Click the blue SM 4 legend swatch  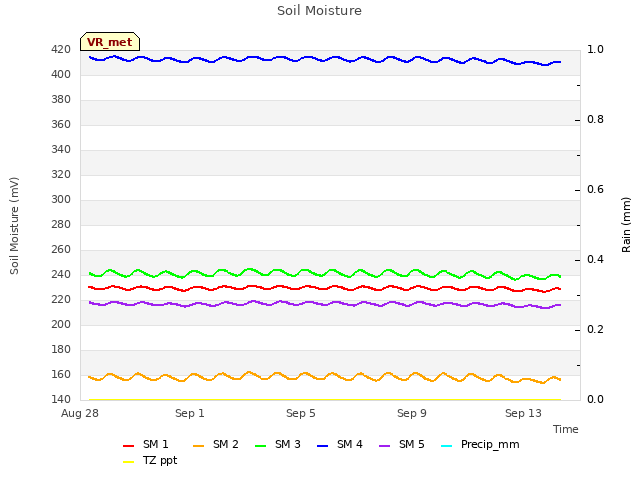pyautogui.click(x=322, y=446)
